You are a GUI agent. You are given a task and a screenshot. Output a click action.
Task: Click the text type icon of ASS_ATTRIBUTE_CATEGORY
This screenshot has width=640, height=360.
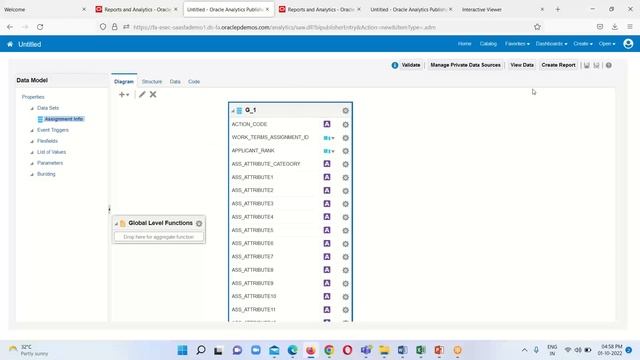tap(327, 164)
